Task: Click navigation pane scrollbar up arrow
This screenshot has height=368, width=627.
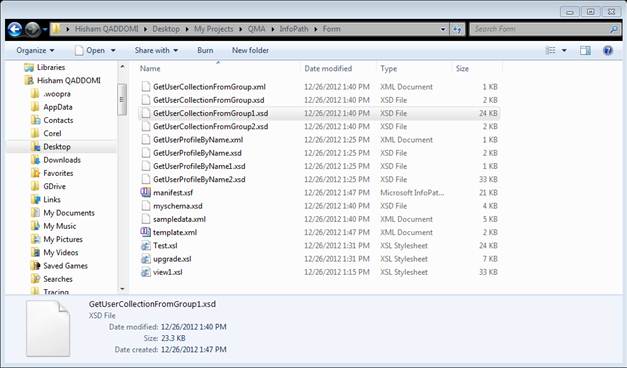Action: [x=122, y=67]
